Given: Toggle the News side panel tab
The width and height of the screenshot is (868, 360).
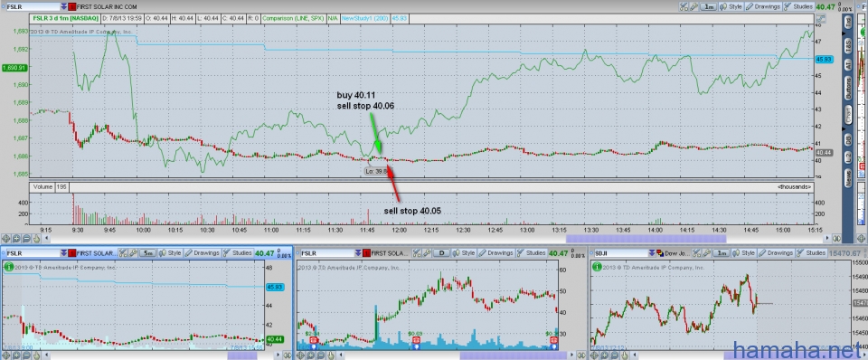Looking at the screenshot, I should coord(847,179).
